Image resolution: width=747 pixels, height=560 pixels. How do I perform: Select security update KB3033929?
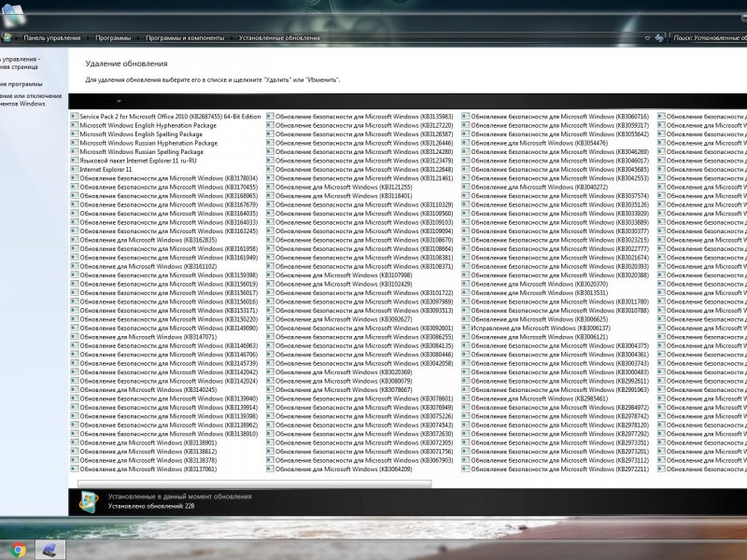pyautogui.click(x=559, y=214)
